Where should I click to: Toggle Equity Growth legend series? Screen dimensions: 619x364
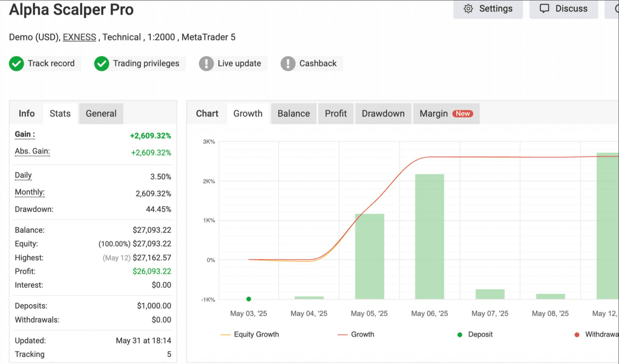[x=250, y=334]
